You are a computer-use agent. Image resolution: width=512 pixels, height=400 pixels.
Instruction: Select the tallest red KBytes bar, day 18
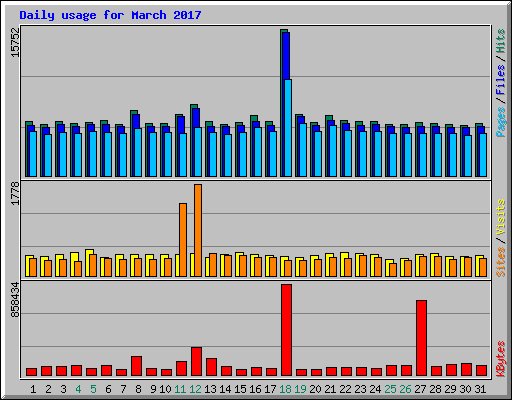tap(286, 330)
